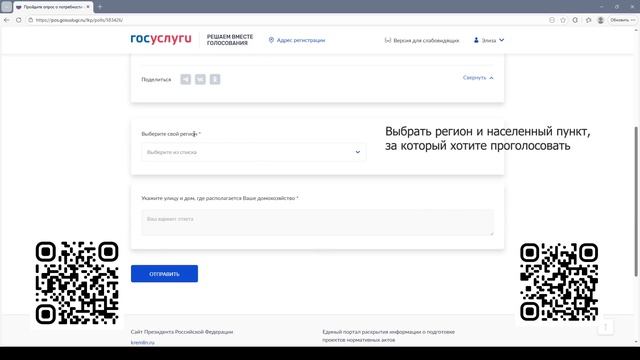Open the region selection dropdown
The image size is (640, 360).
tap(253, 152)
